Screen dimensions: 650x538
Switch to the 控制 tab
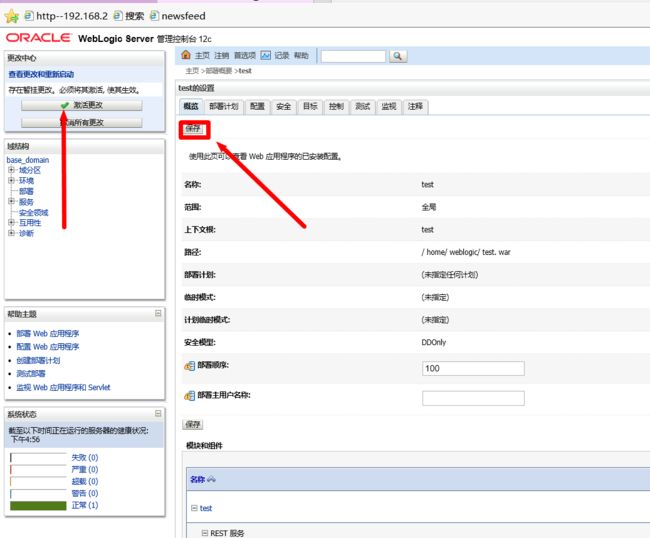(336, 107)
